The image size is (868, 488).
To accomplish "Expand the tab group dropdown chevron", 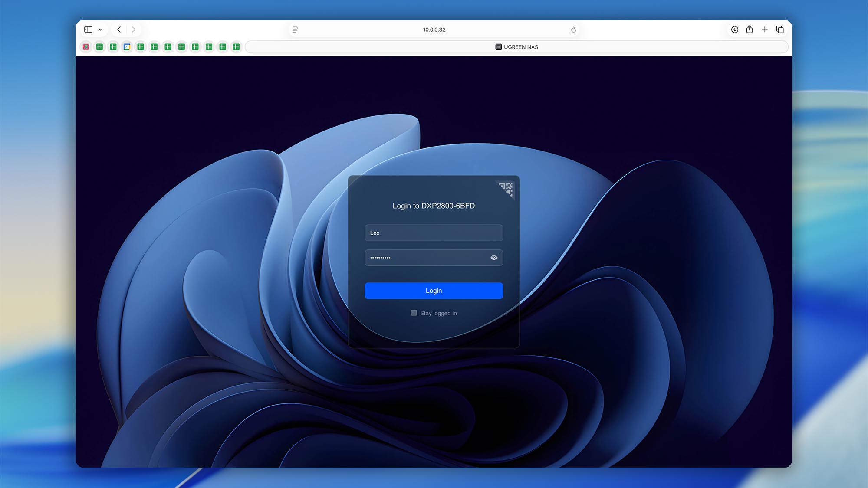I will click(100, 29).
